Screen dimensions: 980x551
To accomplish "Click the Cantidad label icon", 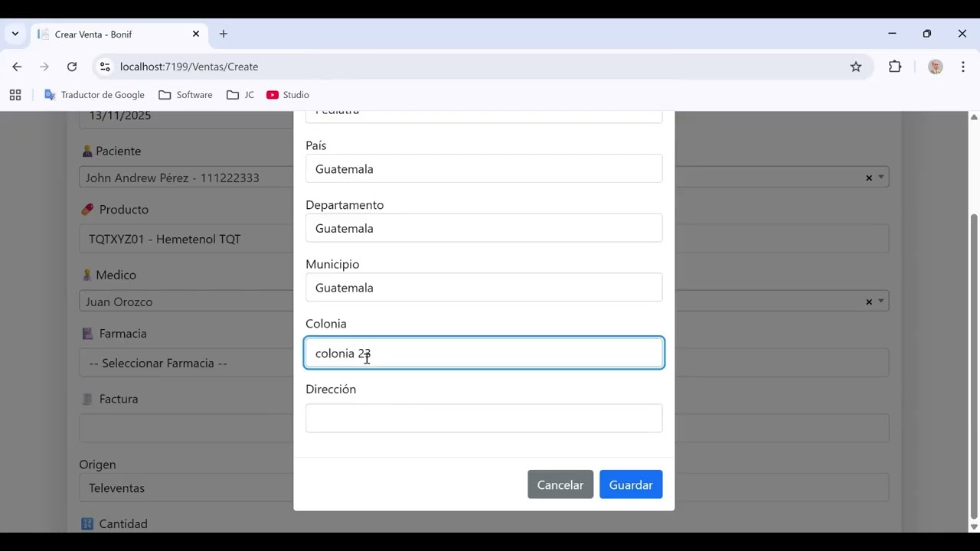I will tap(87, 524).
